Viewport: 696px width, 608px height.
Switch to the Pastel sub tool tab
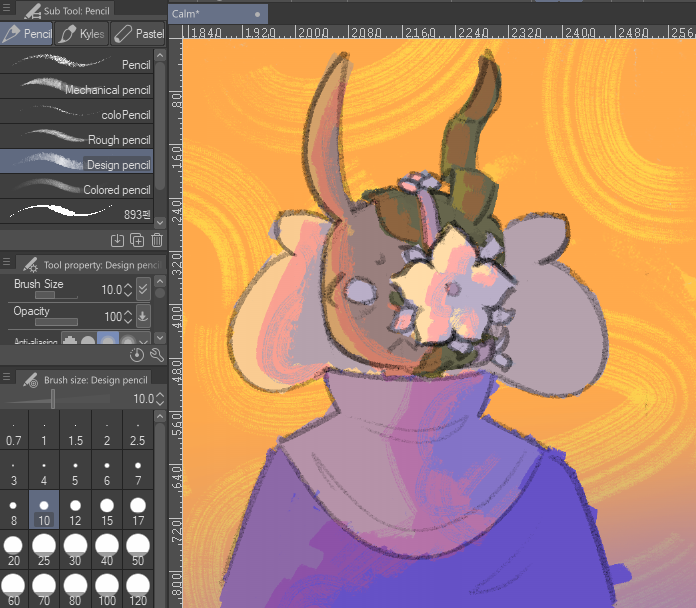(x=138, y=34)
